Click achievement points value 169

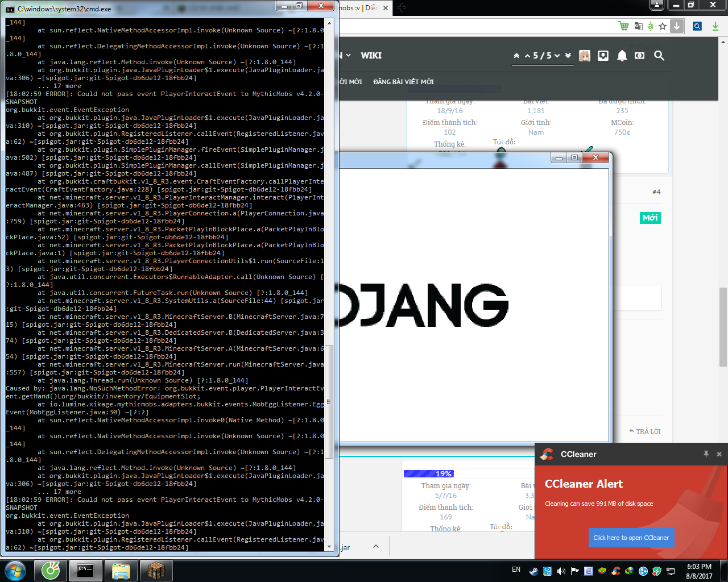click(x=446, y=517)
